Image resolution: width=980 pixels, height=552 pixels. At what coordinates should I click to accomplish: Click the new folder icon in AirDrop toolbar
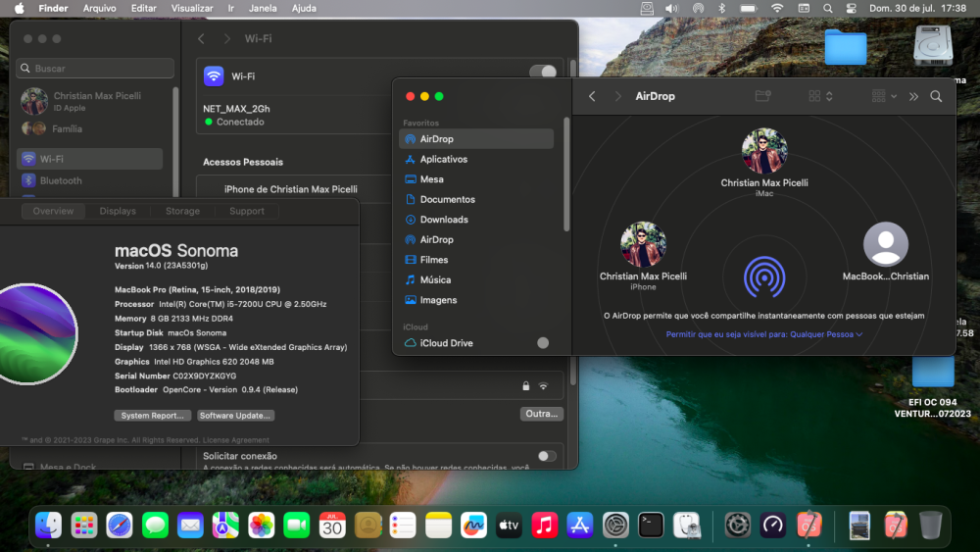coord(762,96)
